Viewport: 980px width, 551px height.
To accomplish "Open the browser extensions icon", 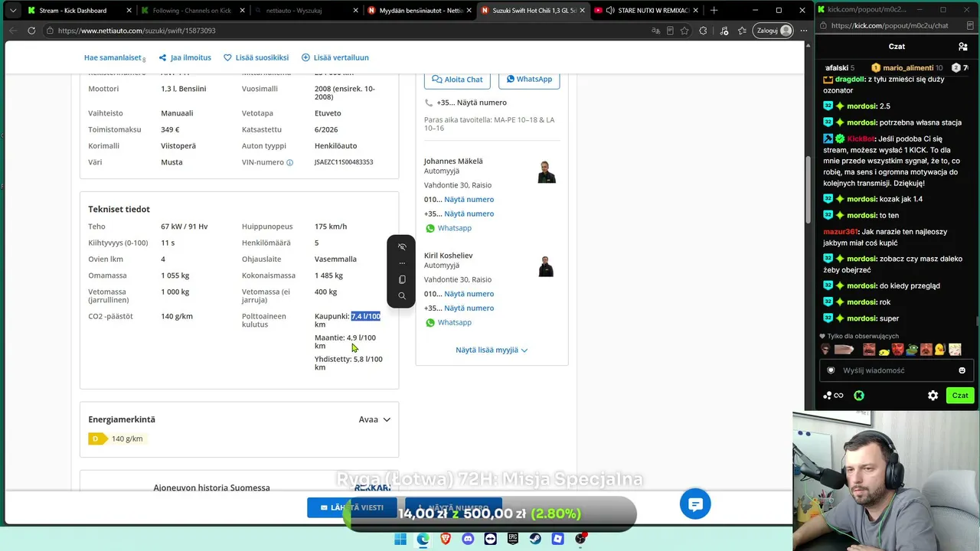I will click(703, 31).
